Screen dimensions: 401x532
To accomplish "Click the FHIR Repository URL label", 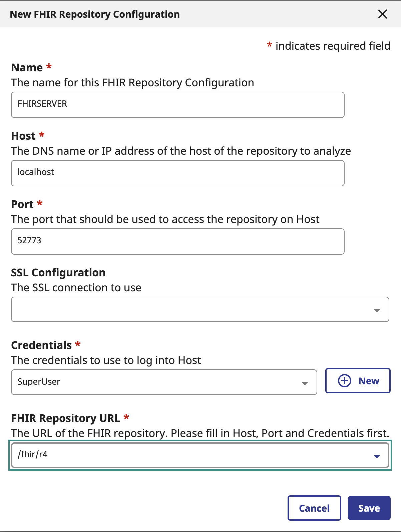I will [x=66, y=418].
